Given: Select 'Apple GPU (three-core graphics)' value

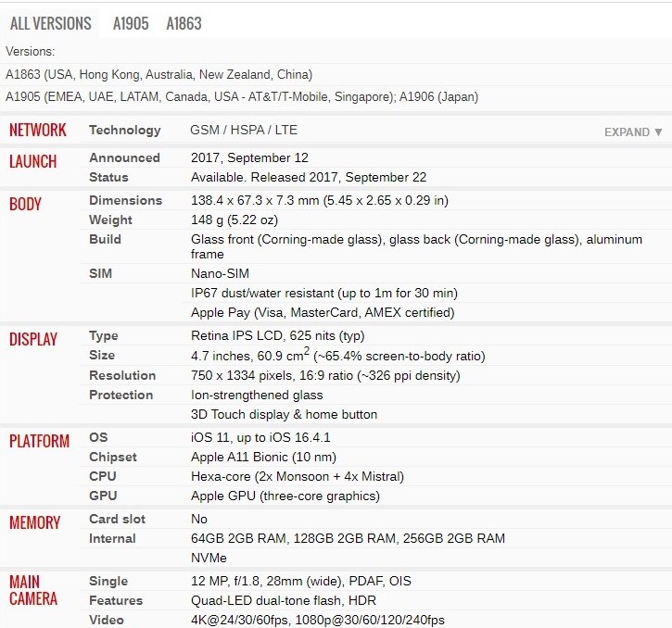Looking at the screenshot, I should coord(285,496).
